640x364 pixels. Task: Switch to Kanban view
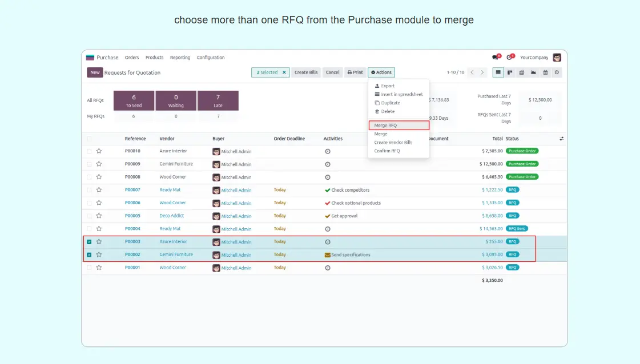tap(510, 72)
